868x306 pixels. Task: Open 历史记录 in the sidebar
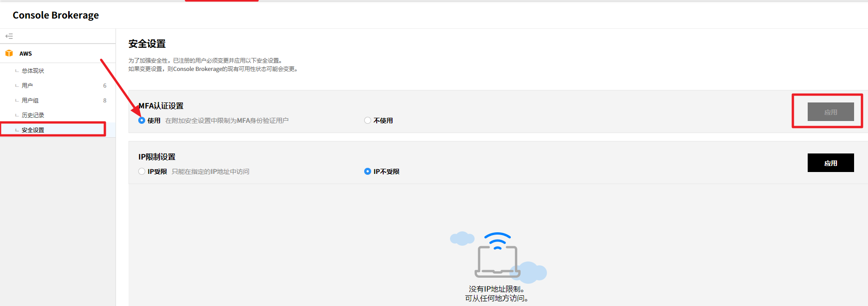[33, 115]
